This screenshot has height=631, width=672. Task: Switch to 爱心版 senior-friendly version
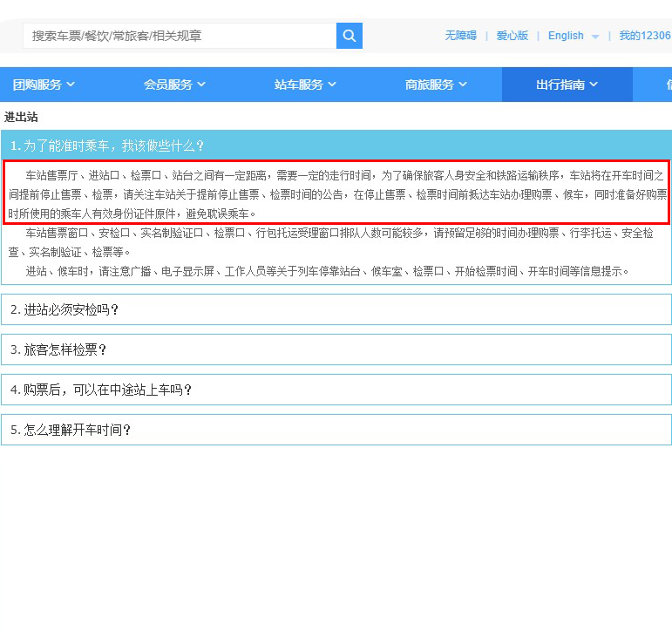[512, 36]
